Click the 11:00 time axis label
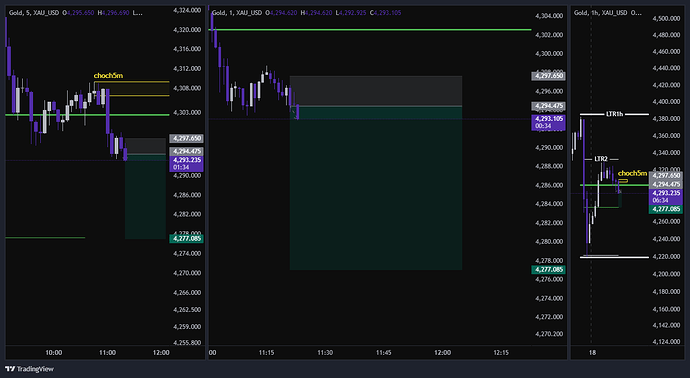 (107, 352)
